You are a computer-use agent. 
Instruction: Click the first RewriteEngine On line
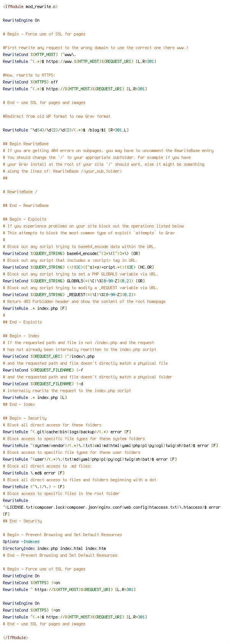[x=21, y=20]
